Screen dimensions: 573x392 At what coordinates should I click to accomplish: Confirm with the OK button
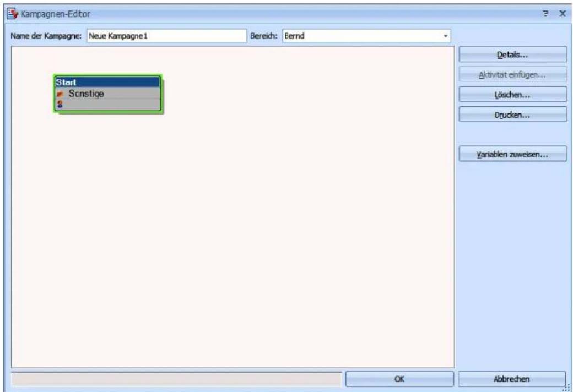pyautogui.click(x=399, y=379)
